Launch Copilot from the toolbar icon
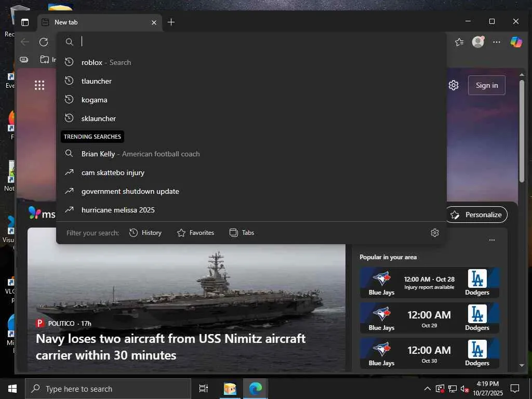The image size is (532, 399). [516, 42]
